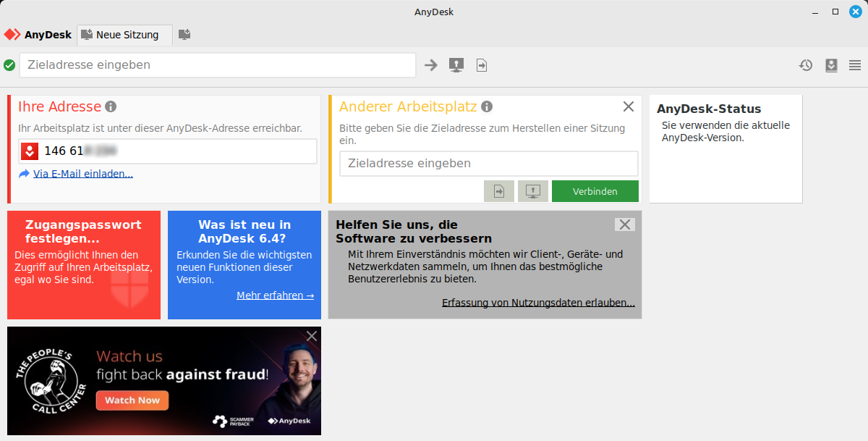Viewport: 868px width, 441px height.
Task: Focus the top Zieladresse eingeben address bar
Action: [x=218, y=65]
